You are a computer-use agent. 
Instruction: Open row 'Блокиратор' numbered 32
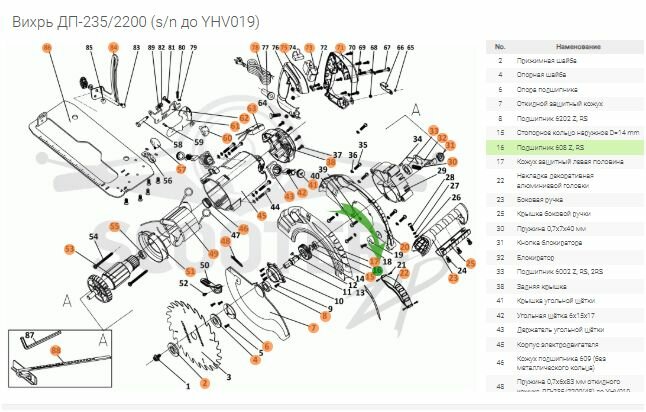(x=564, y=258)
